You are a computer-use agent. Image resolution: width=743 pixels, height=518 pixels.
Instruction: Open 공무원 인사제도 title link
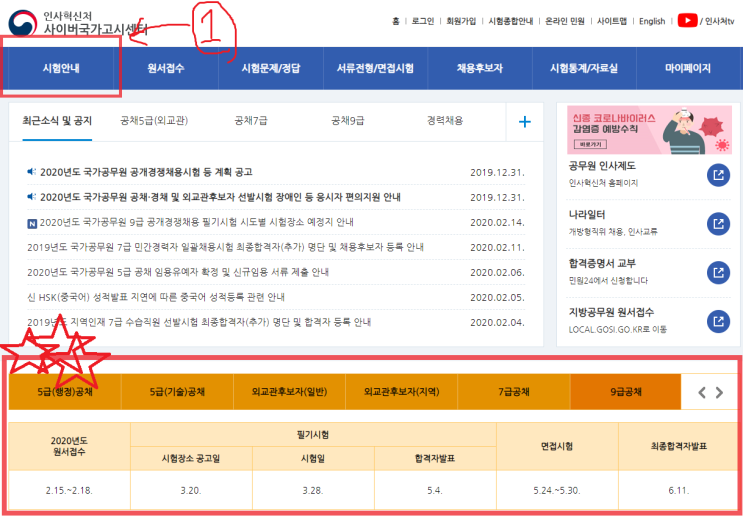[x=602, y=166]
